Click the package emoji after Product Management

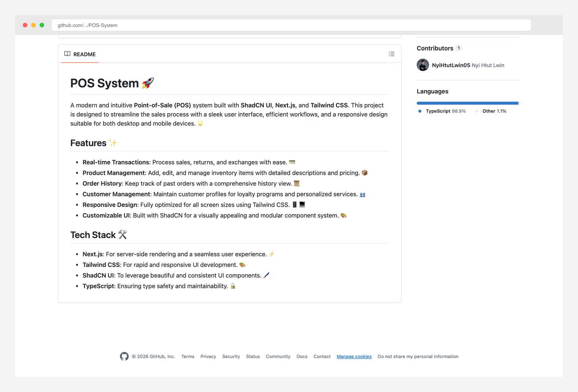[x=365, y=173]
